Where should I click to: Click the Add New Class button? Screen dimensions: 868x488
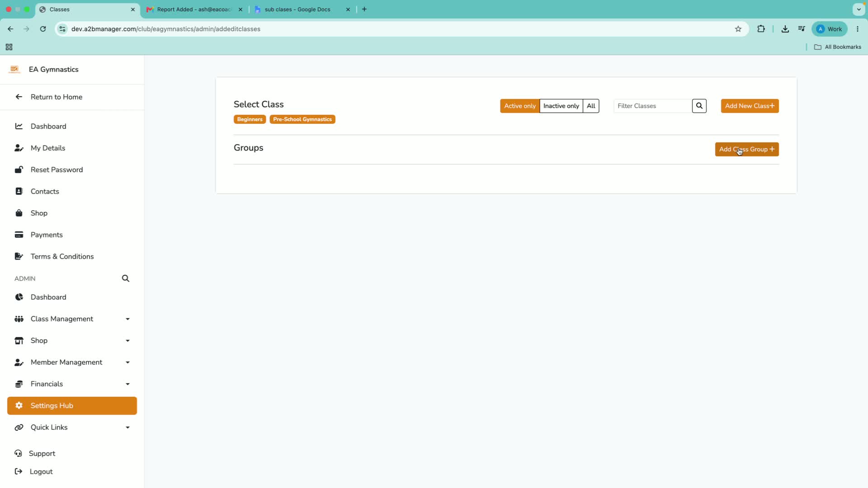(750, 106)
